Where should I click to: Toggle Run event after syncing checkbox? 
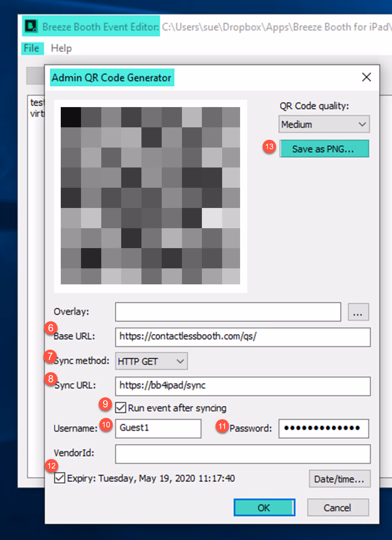coord(121,407)
